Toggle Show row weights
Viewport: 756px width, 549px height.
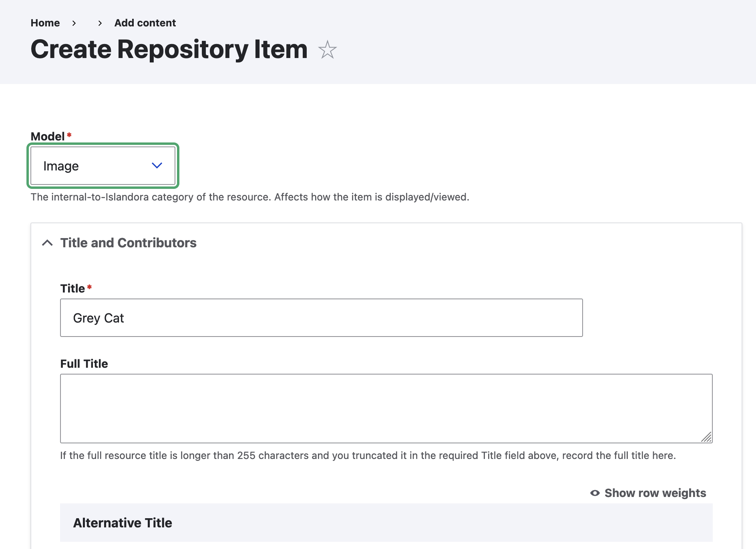tap(655, 493)
